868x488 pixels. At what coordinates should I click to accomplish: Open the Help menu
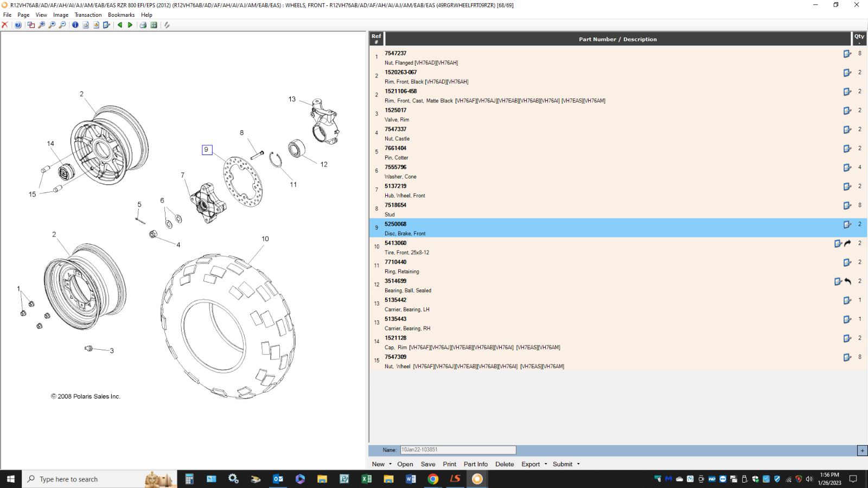(x=146, y=15)
